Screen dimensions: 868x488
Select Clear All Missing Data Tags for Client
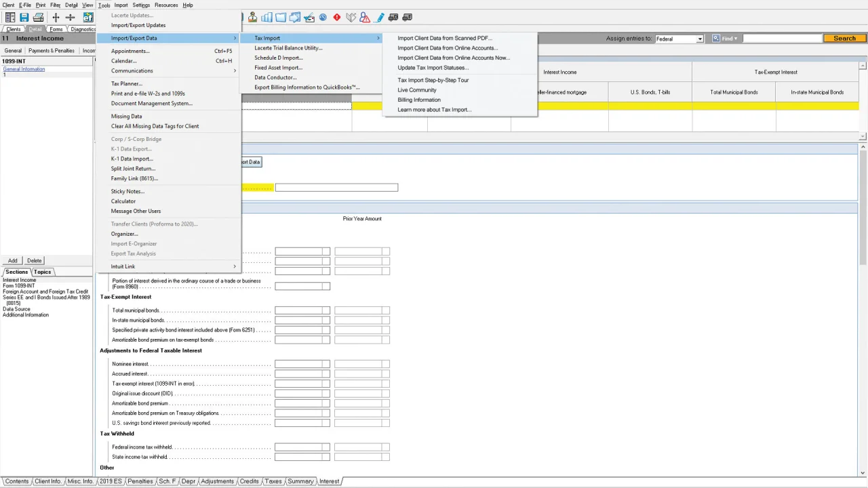155,126
